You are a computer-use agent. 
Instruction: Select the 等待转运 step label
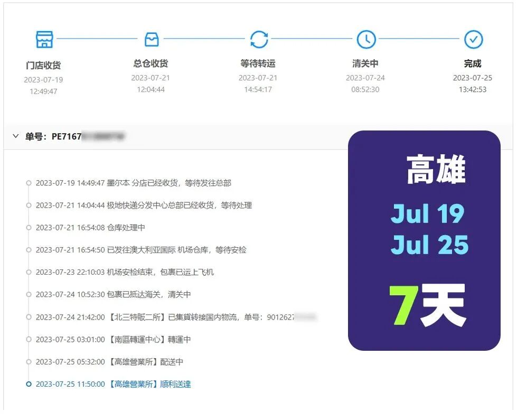(x=258, y=63)
